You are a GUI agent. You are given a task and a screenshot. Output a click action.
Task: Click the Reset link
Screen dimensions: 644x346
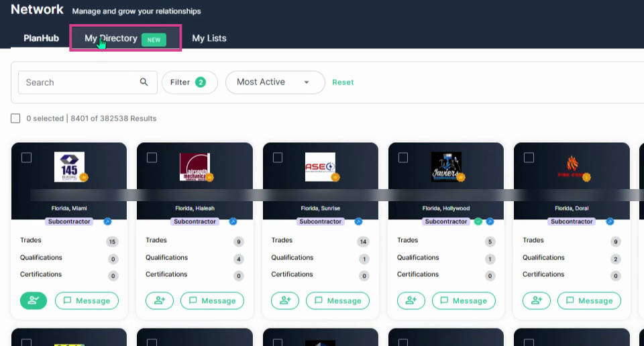pyautogui.click(x=343, y=82)
